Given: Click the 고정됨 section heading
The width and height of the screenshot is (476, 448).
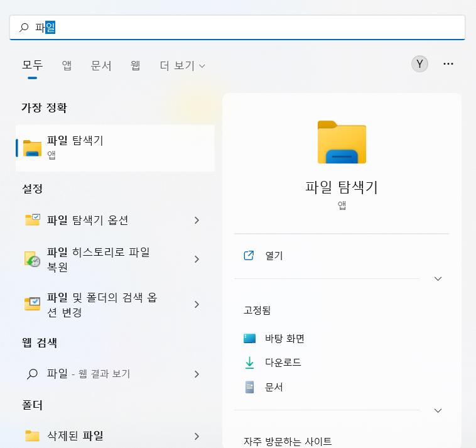Looking at the screenshot, I should tap(257, 310).
